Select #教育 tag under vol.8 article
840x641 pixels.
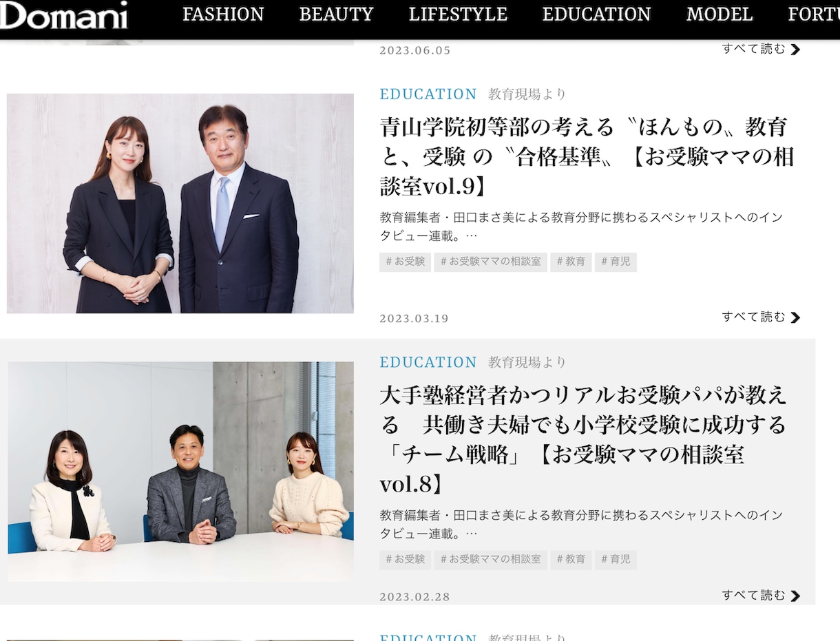571,560
